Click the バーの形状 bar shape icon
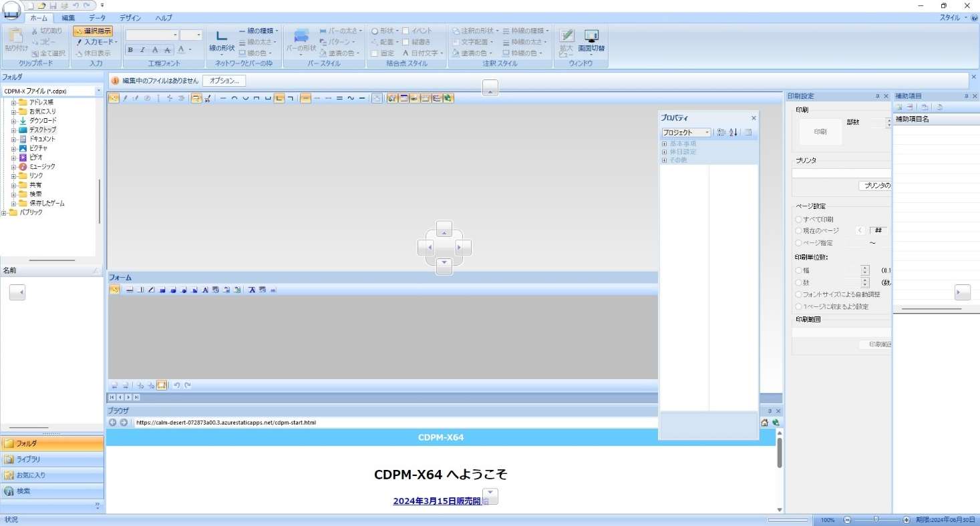 pos(301,37)
